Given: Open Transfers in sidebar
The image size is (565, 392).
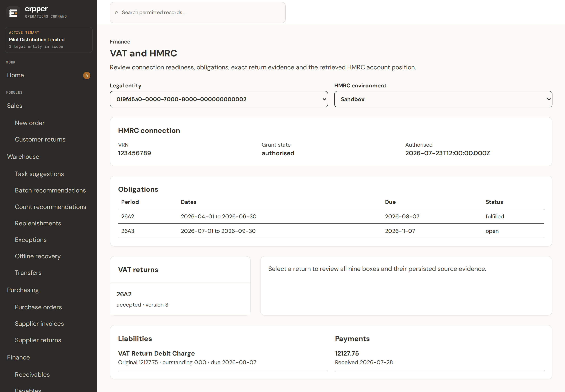Looking at the screenshot, I should (28, 273).
